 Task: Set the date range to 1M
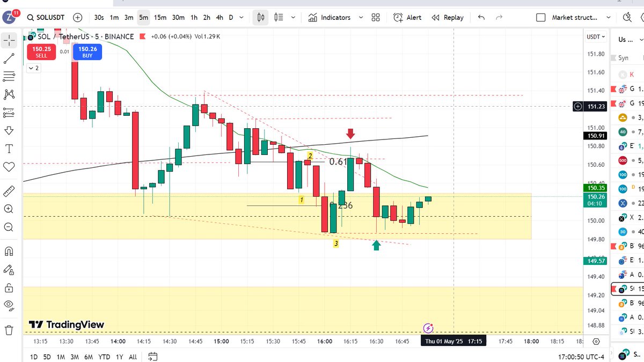tap(61, 357)
